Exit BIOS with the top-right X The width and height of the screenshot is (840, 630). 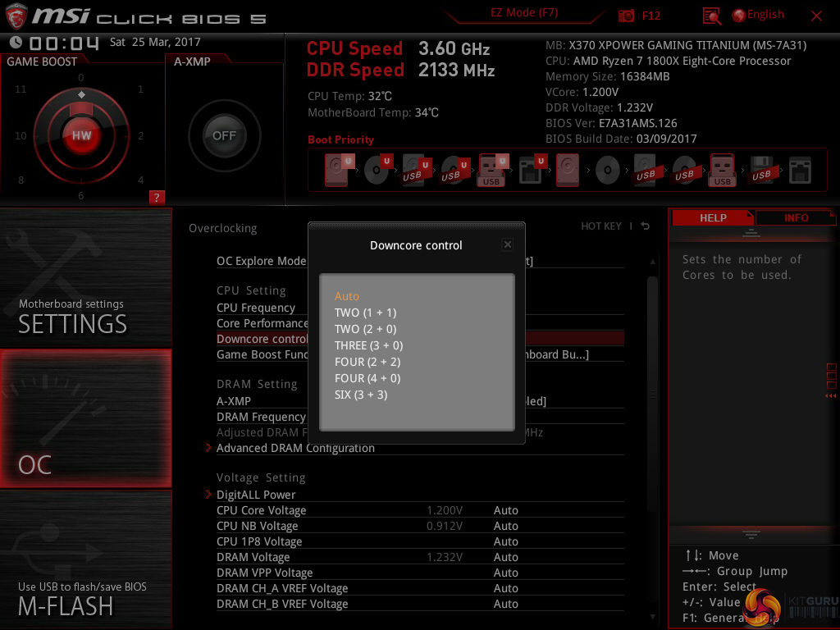(x=816, y=16)
